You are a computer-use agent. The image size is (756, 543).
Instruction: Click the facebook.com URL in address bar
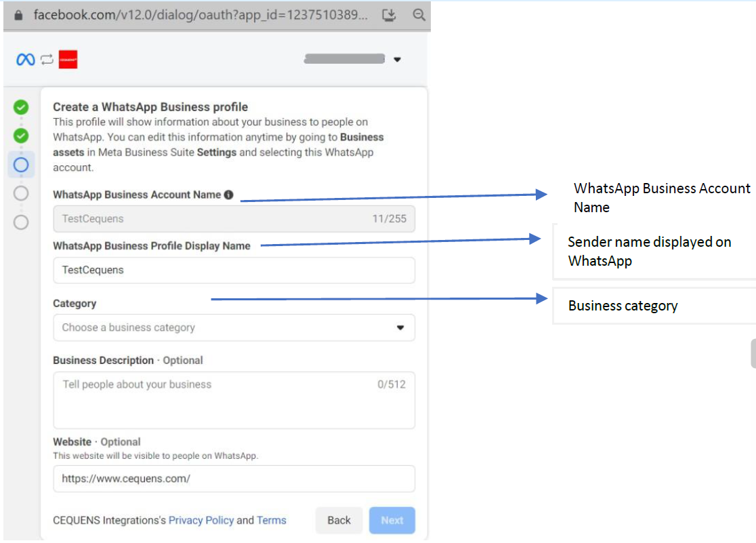pyautogui.click(x=200, y=15)
